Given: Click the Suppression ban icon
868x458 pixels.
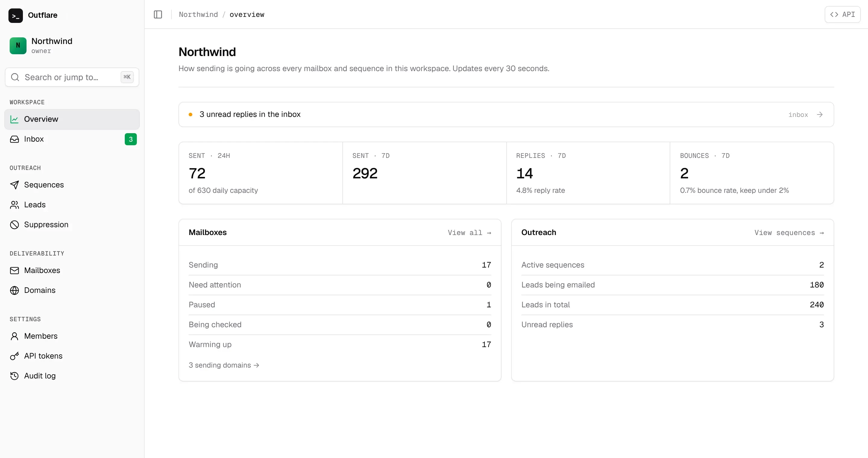Looking at the screenshot, I should pyautogui.click(x=14, y=224).
